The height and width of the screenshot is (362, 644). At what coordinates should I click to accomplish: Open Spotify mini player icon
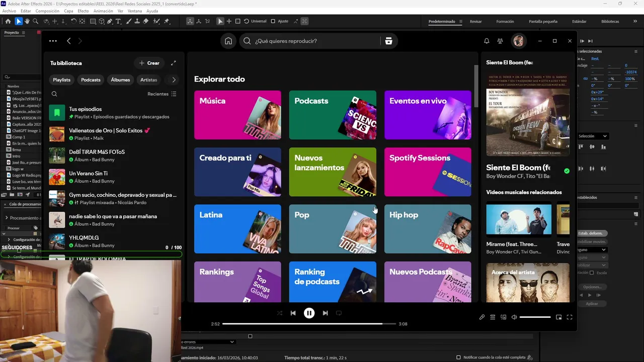pyautogui.click(x=558, y=317)
